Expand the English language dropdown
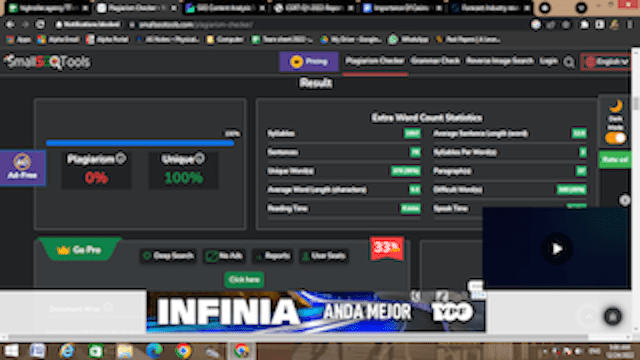640x360 pixels. coord(606,62)
